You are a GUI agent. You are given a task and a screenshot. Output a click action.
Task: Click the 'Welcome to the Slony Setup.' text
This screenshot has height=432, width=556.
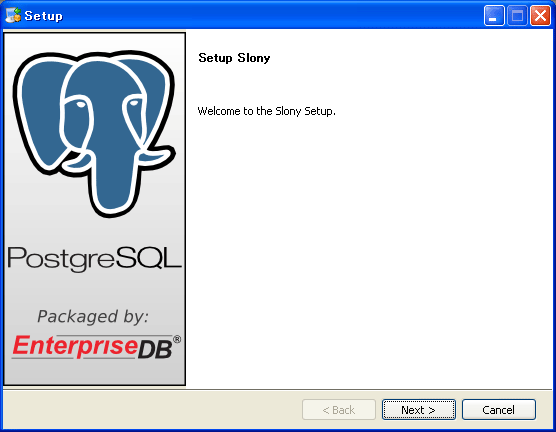(266, 111)
